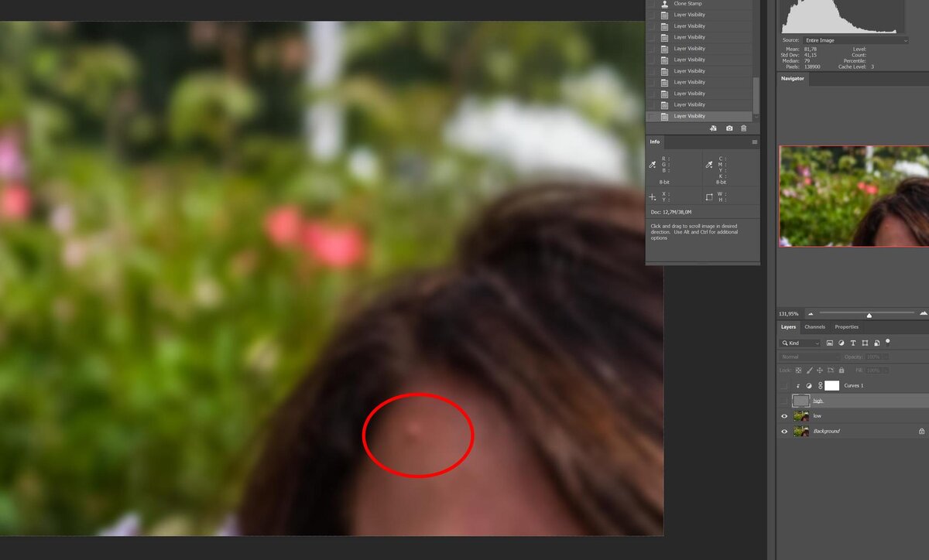
Task: Filter layers by type layers
Action: [x=853, y=343]
